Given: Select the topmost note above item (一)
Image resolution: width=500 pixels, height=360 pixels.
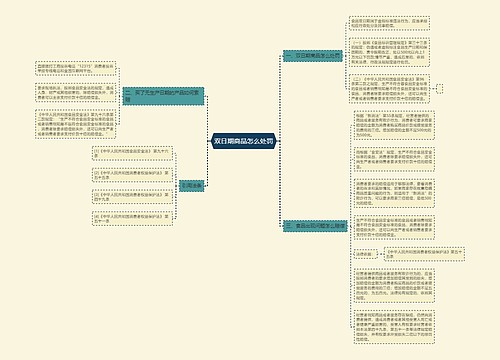Looking at the screenshot, I should 389,23.
